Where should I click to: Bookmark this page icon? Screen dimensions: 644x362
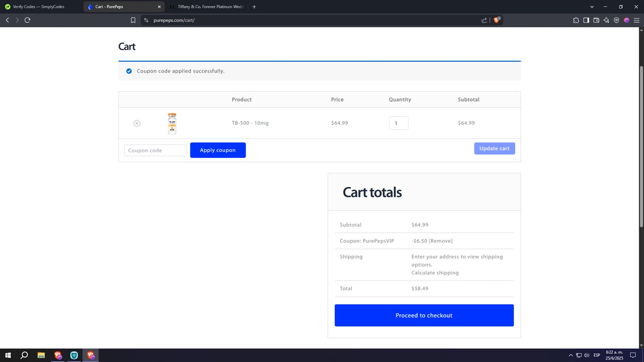(x=133, y=20)
